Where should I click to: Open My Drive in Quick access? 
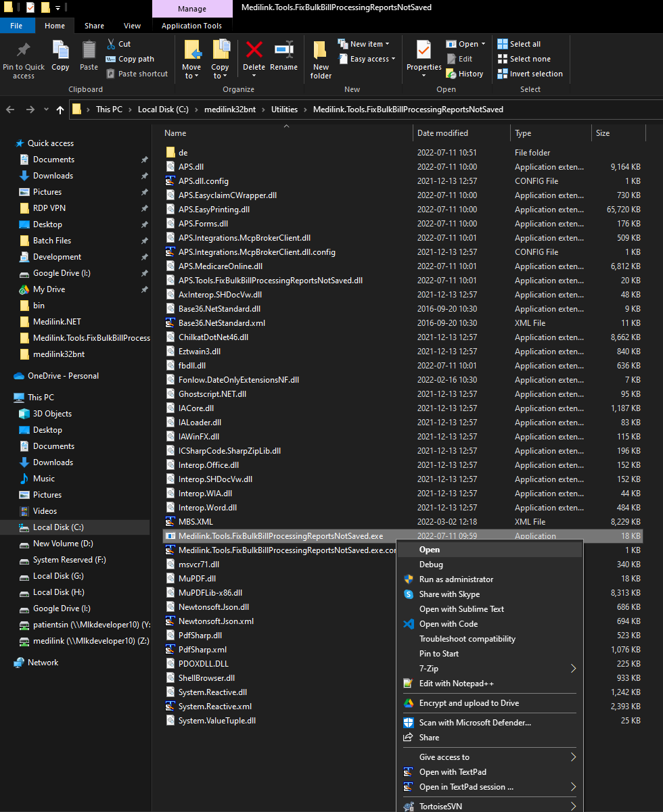pos(49,289)
